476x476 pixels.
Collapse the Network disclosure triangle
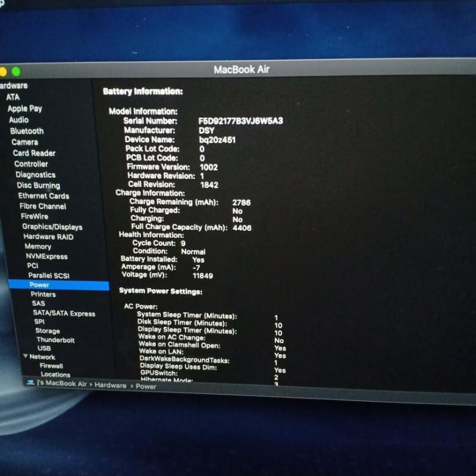coord(26,356)
